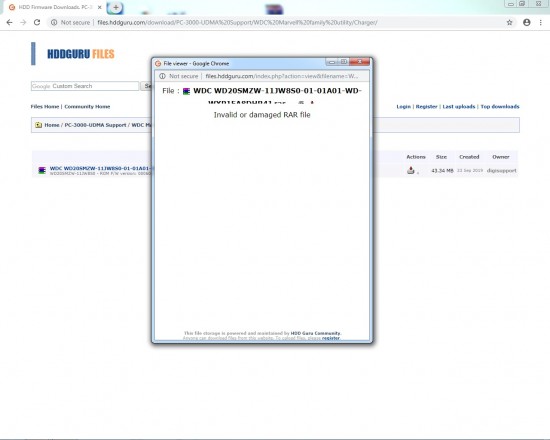550x440 pixels.
Task: Go back using the browser back arrow
Action: click(9, 22)
